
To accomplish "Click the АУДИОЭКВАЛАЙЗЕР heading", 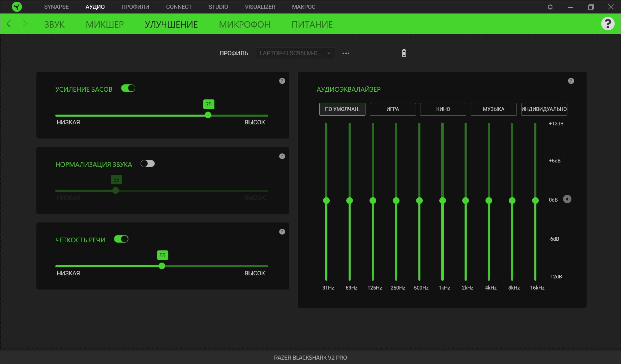I will click(349, 89).
